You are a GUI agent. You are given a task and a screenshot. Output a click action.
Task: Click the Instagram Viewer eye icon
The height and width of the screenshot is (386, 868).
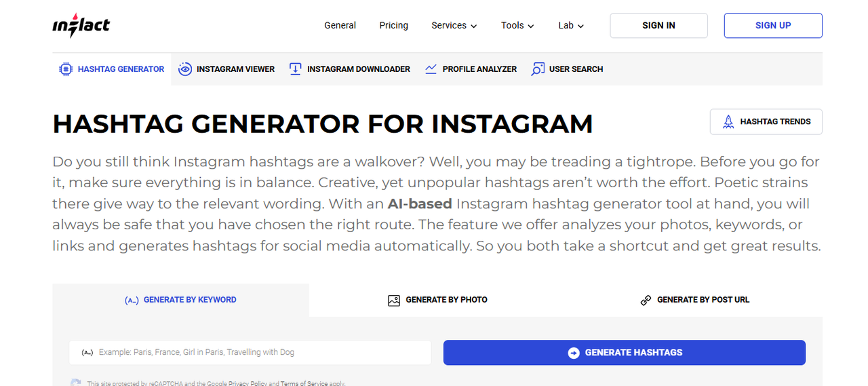pos(184,69)
